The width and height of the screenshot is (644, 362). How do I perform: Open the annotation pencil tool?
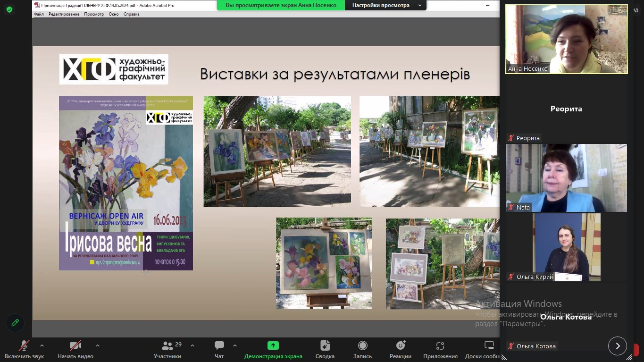coord(15,323)
